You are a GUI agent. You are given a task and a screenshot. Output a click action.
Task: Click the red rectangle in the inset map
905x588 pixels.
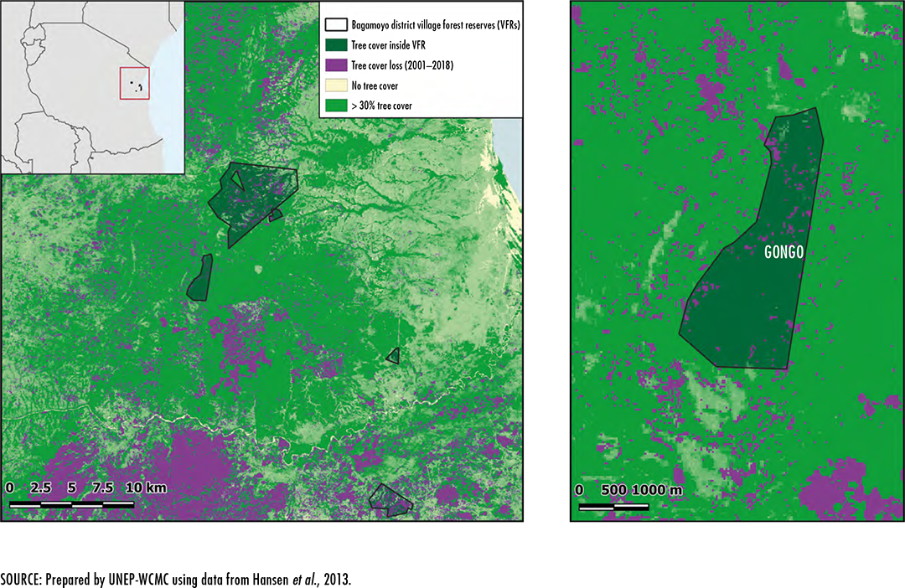coord(135,84)
